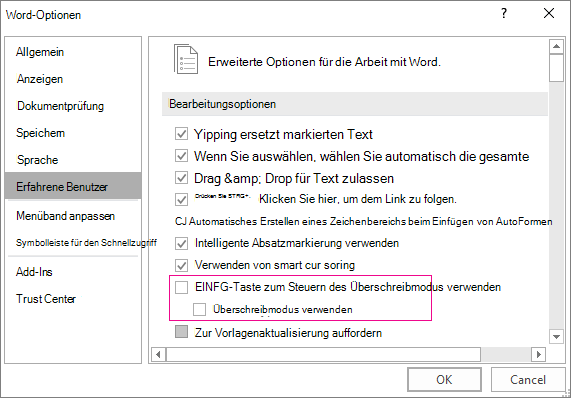
Task: Toggle automatic whole word selection checkbox
Action: tap(181, 156)
